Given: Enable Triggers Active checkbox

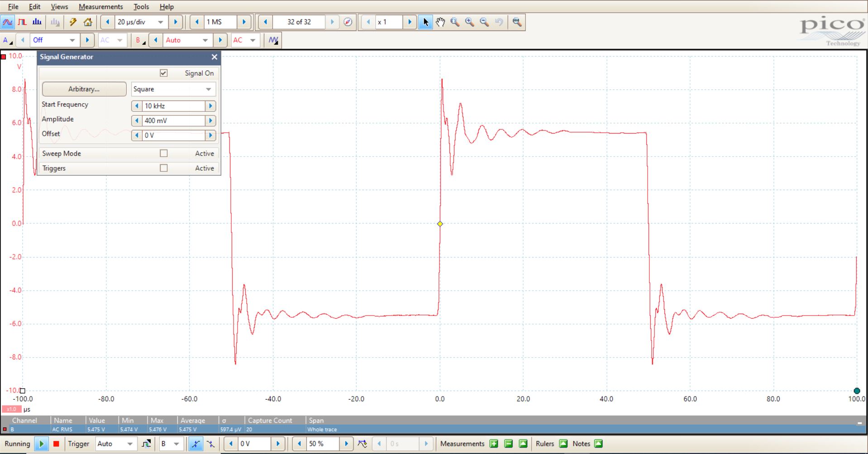Looking at the screenshot, I should pos(164,168).
